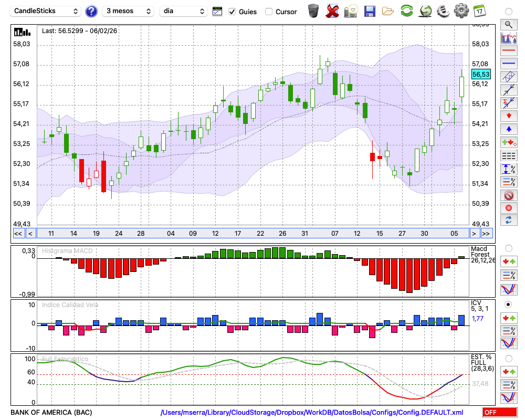Select the sigma regression line tool

coord(509,103)
